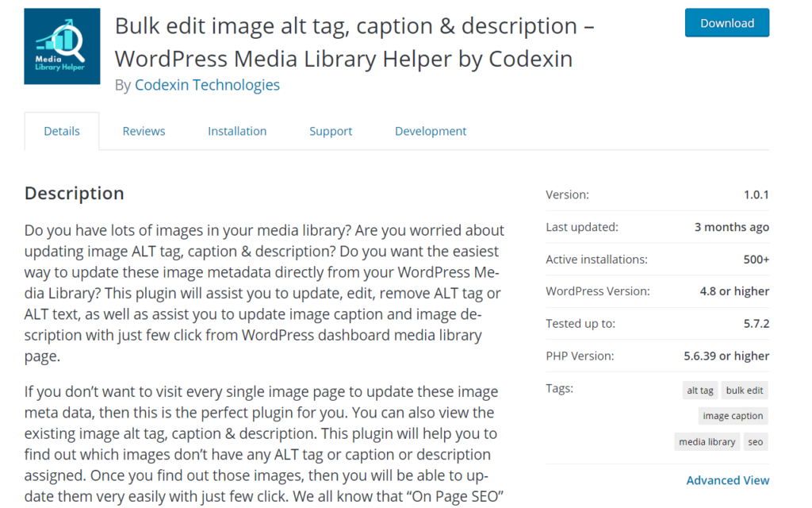The image size is (812, 508).
Task: Click the plugin title heading
Action: [x=354, y=42]
